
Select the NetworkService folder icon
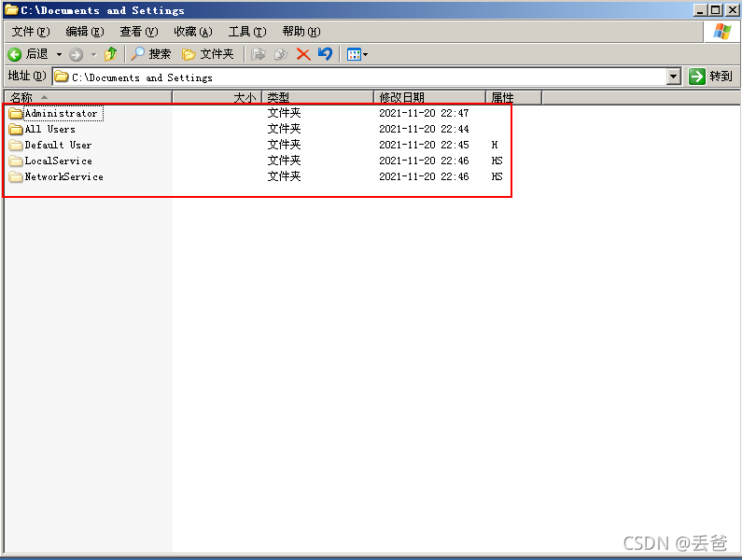(16, 176)
